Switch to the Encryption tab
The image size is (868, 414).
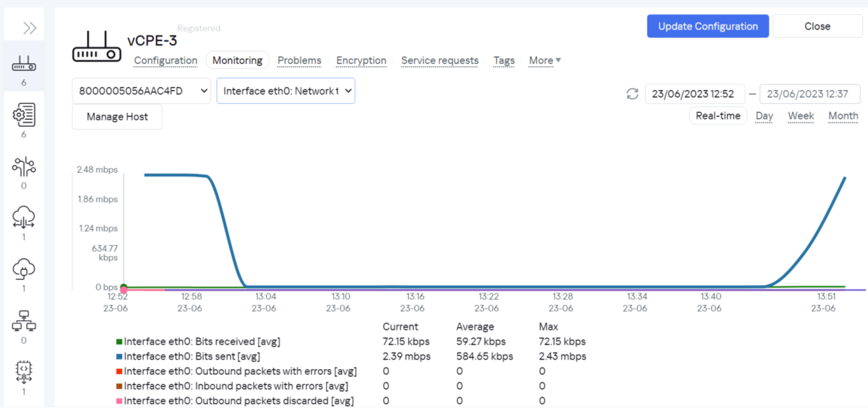361,60
